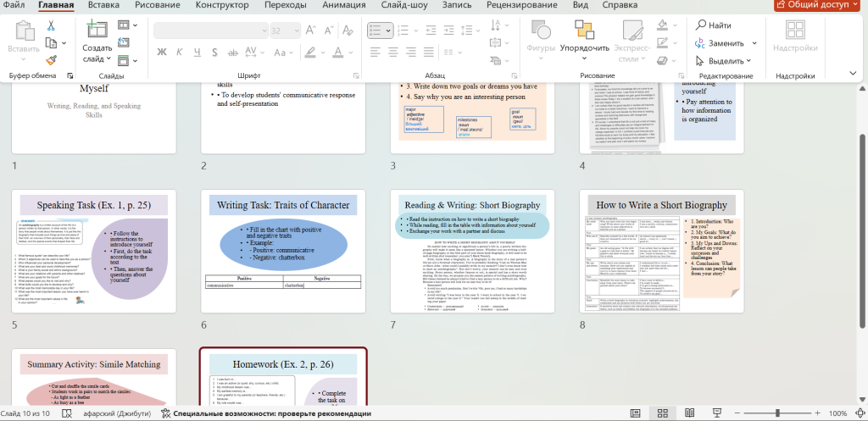Select the Format Painter brush icon

51,60
